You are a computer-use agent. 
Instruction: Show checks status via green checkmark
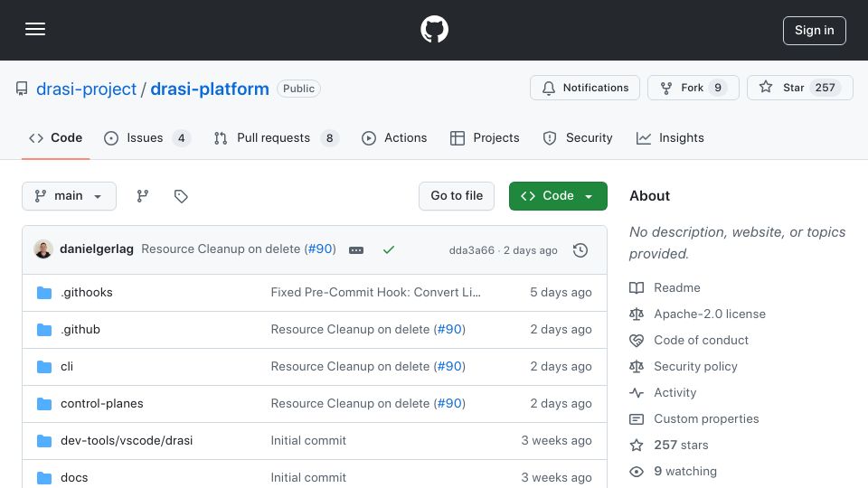389,250
